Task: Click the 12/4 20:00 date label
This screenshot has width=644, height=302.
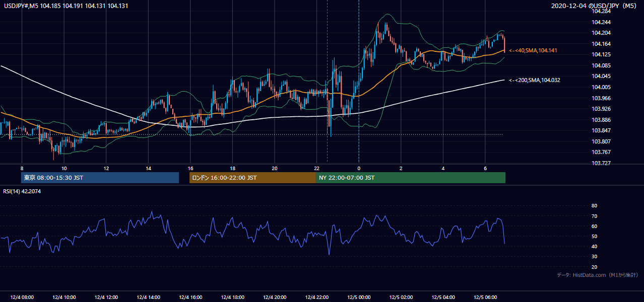Action: (274, 297)
